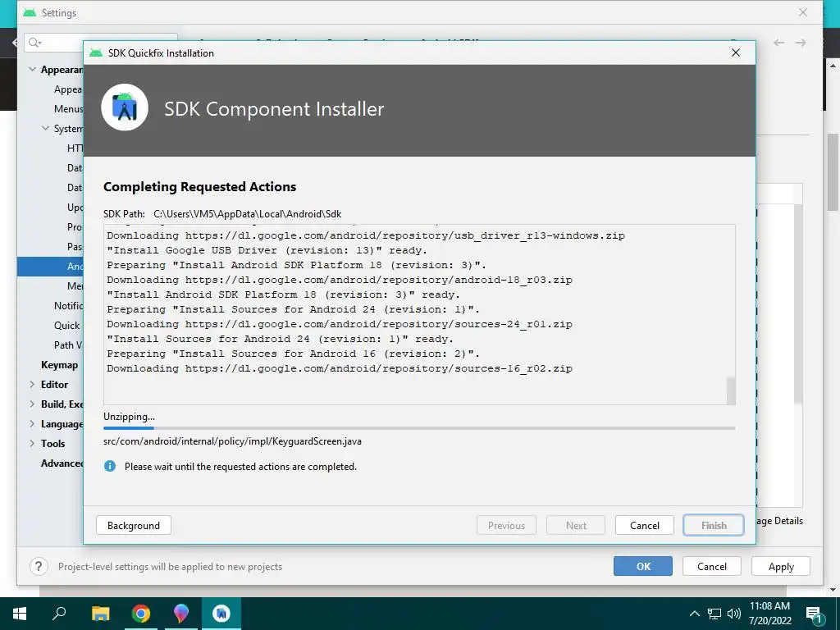This screenshot has width=840, height=630.
Task: Open network status tray icon
Action: [x=714, y=614]
